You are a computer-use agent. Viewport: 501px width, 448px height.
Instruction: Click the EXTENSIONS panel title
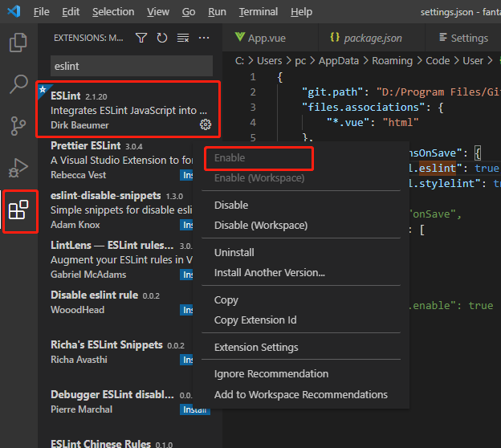point(88,38)
